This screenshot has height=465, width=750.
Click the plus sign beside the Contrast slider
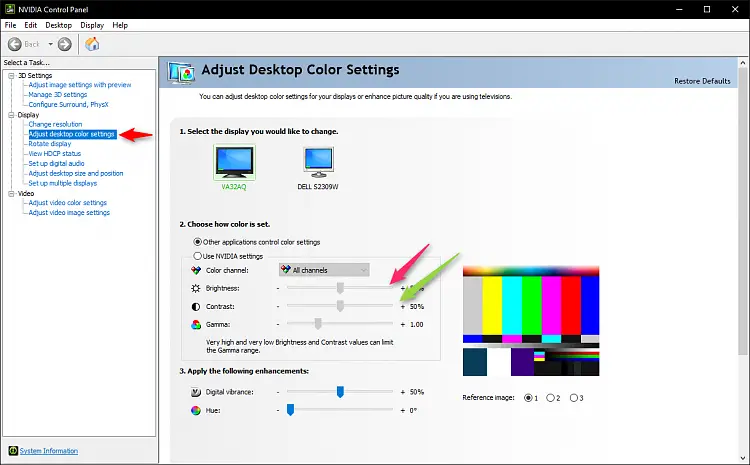coord(403,307)
